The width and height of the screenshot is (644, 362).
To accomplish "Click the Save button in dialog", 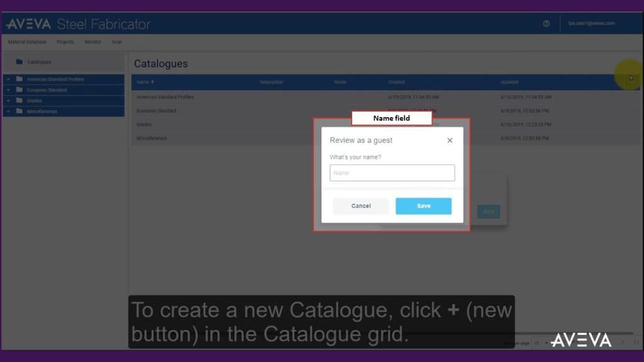I will click(423, 206).
